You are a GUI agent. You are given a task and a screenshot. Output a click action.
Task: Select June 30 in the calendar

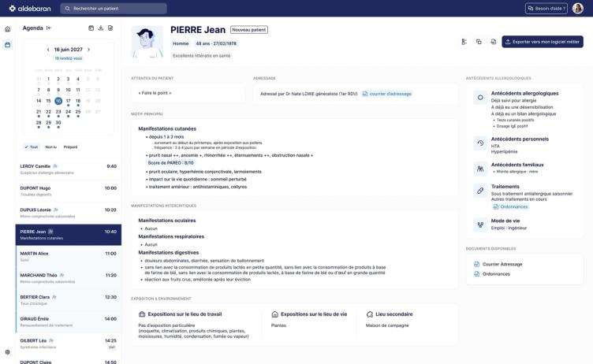click(x=58, y=123)
